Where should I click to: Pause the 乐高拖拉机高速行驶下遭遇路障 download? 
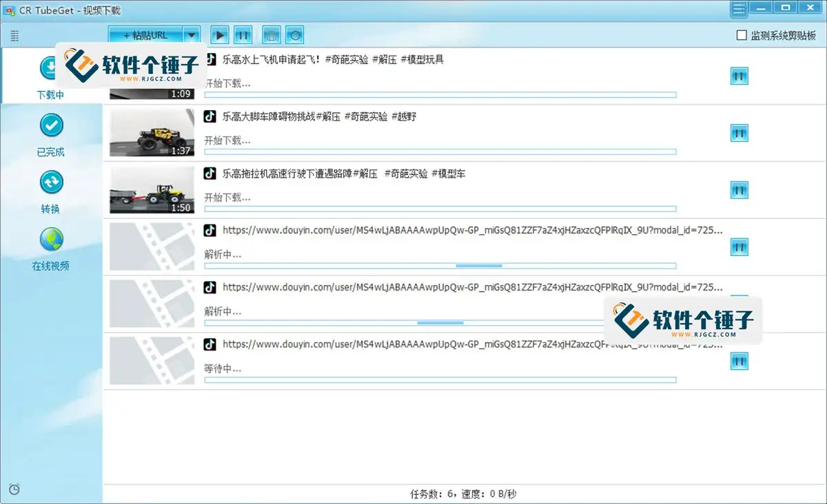point(739,190)
